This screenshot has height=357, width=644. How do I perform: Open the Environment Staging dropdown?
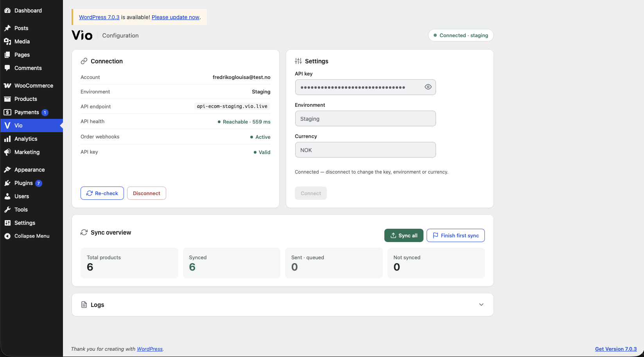click(365, 118)
